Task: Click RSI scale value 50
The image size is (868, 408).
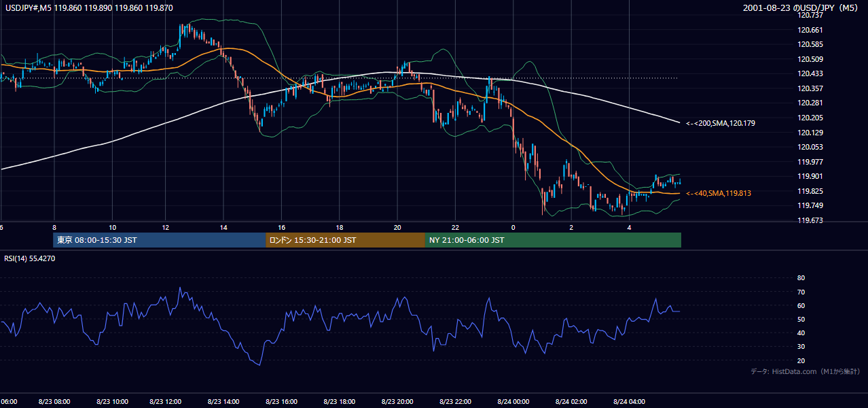Action: click(x=801, y=319)
